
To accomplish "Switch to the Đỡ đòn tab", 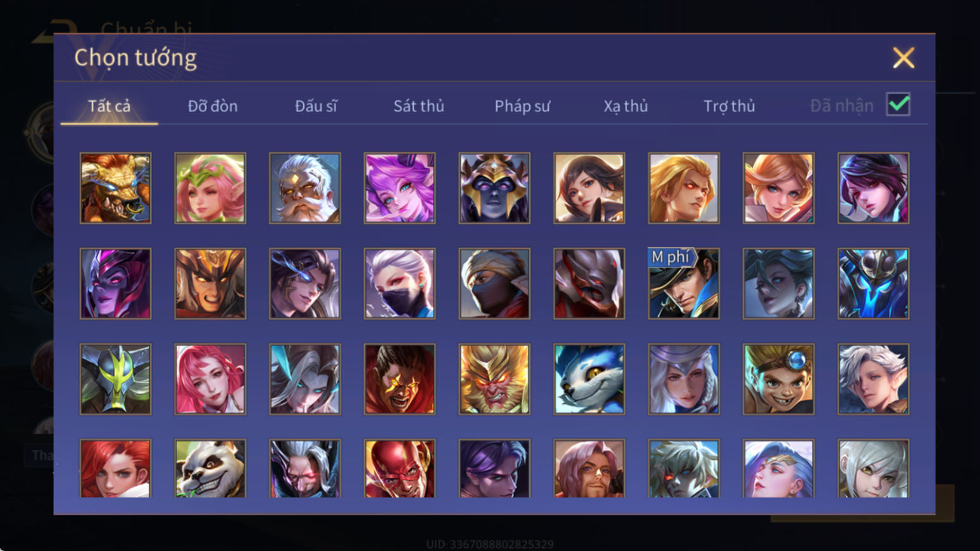I will point(213,106).
